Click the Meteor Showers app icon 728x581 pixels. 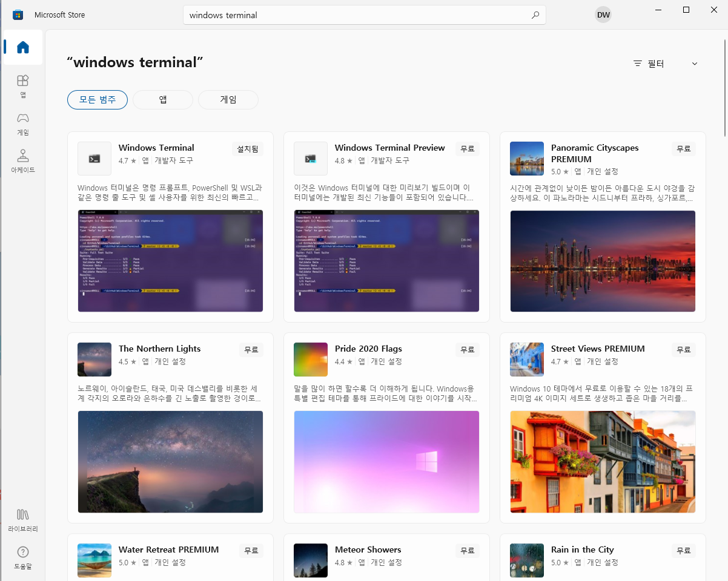(311, 560)
